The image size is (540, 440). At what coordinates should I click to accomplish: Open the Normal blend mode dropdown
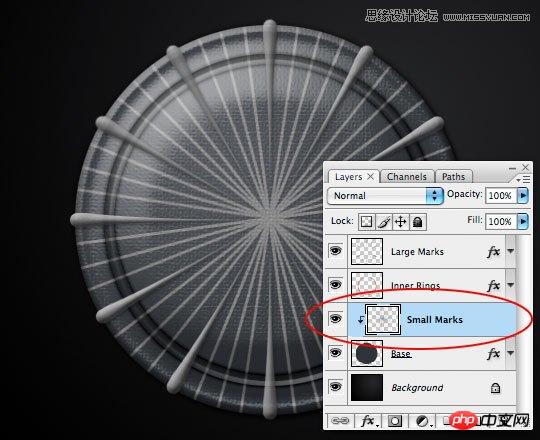click(x=385, y=196)
